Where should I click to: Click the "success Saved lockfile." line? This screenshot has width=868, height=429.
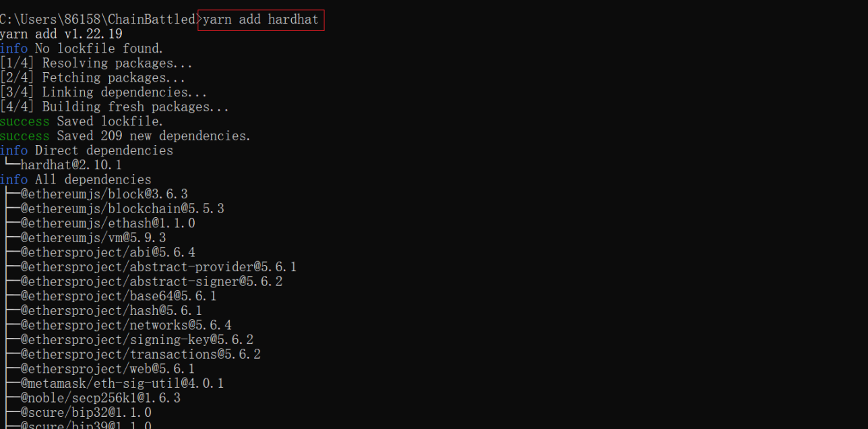coord(82,121)
